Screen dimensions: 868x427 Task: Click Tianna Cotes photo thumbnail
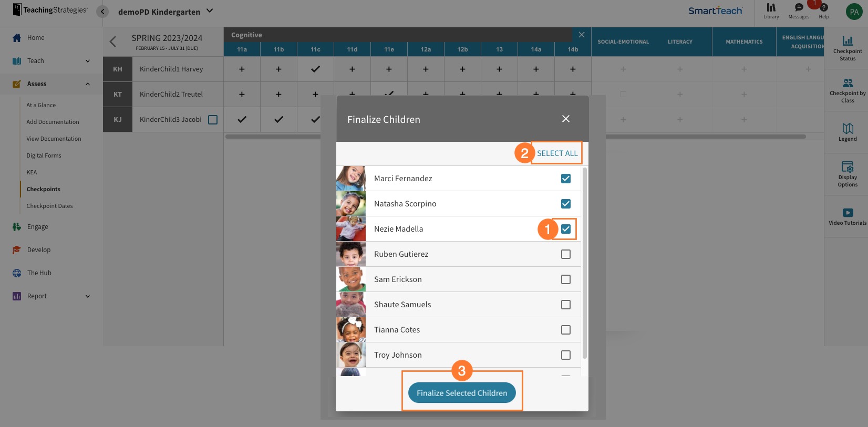coord(351,330)
